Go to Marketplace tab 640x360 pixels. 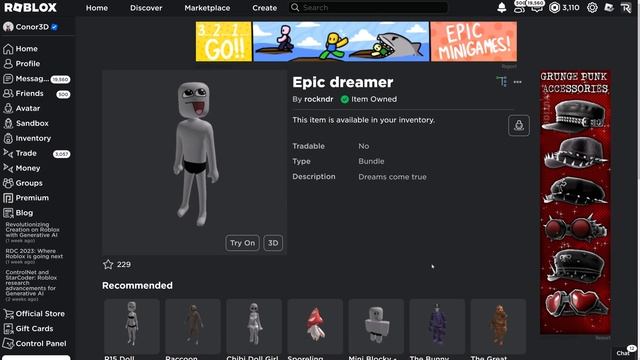coord(207,8)
